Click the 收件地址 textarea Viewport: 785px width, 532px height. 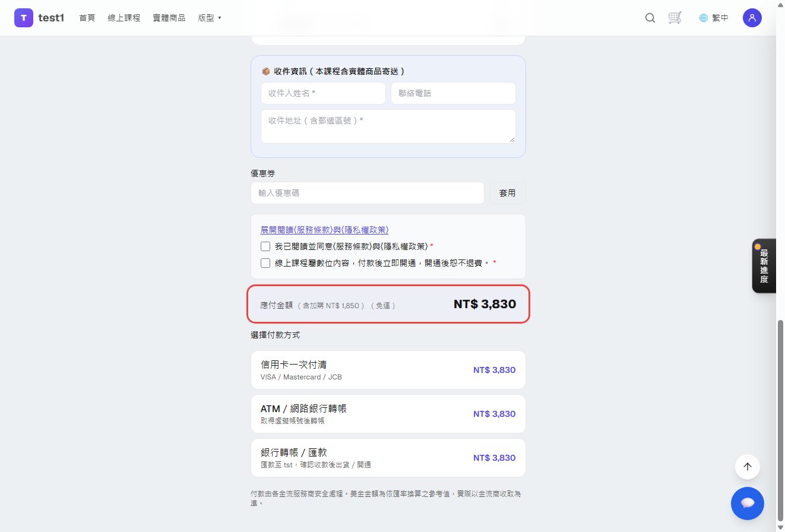388,126
